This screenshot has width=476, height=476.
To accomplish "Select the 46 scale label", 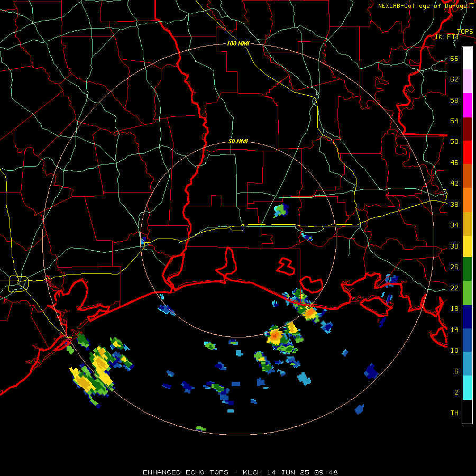I will (x=454, y=163).
